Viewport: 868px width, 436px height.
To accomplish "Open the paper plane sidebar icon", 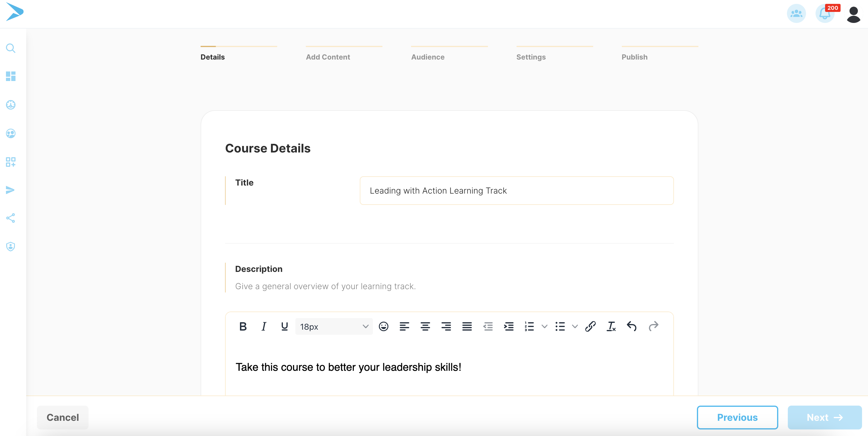I will coord(10,190).
